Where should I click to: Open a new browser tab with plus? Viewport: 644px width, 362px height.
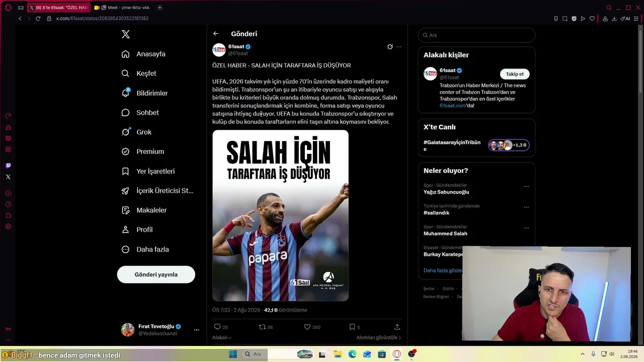tap(159, 8)
